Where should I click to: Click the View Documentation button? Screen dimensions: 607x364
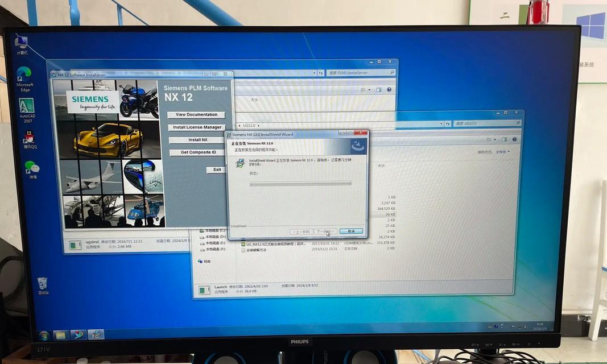coord(196,115)
